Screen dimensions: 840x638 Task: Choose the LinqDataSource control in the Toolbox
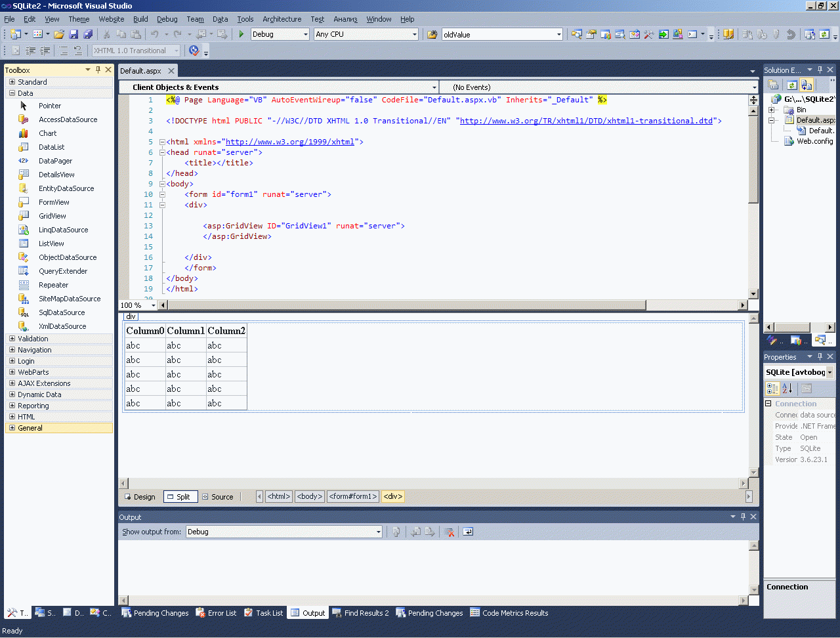63,230
